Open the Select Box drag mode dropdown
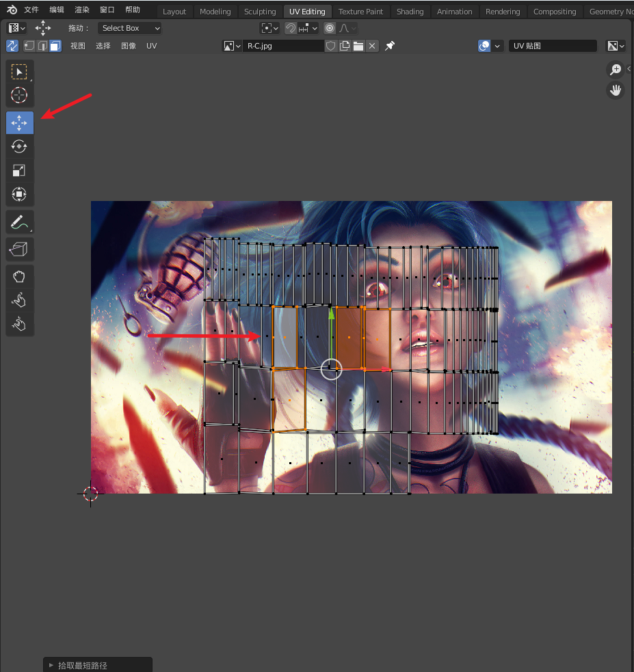 point(129,28)
